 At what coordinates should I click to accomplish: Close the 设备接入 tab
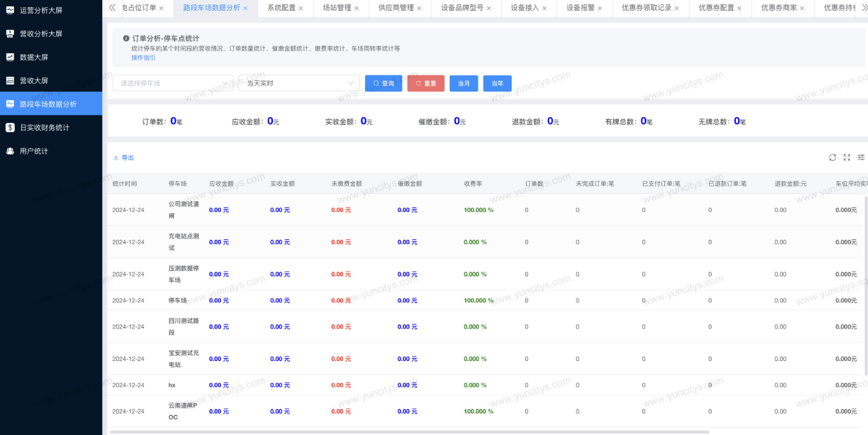pos(545,8)
